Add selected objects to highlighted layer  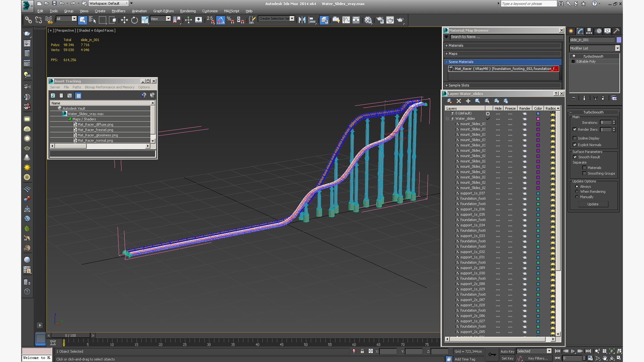click(468, 101)
